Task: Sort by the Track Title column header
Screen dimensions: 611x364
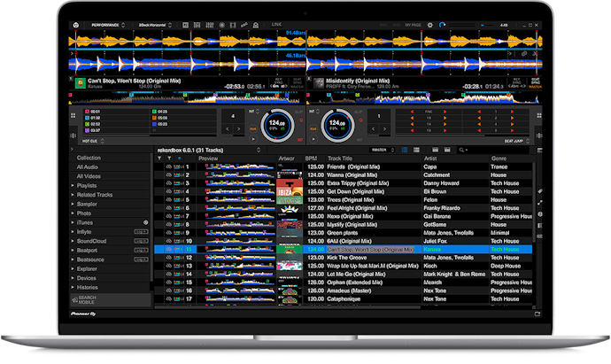Action: (340, 159)
